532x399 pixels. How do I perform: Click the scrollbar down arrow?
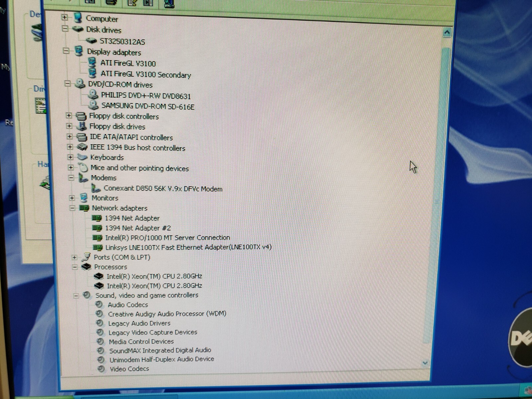[425, 363]
